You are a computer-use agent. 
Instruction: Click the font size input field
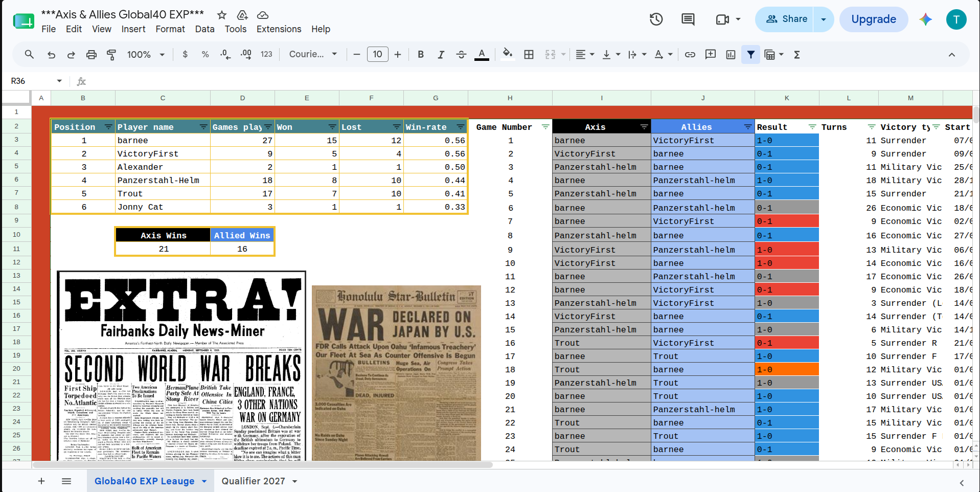(377, 54)
